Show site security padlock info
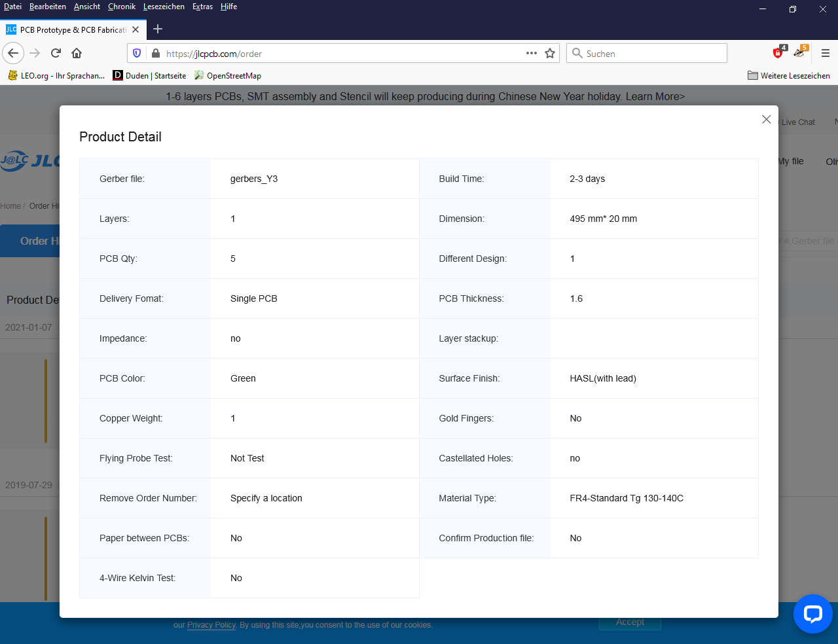Viewport: 838px width, 644px height. 155,53
